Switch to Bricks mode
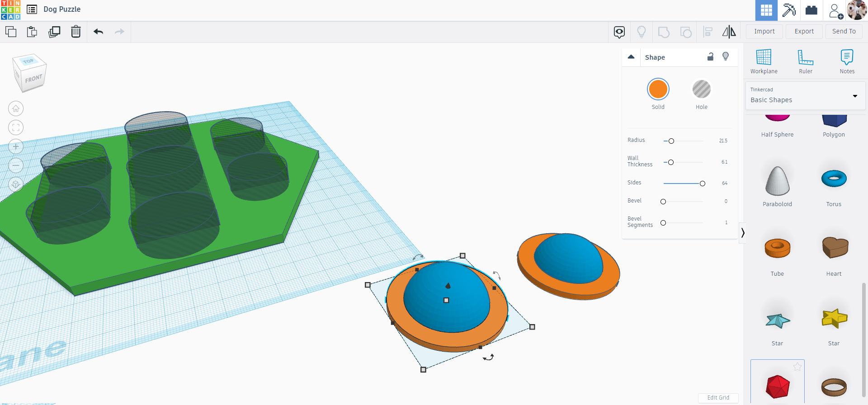868x405 pixels. pos(811,10)
